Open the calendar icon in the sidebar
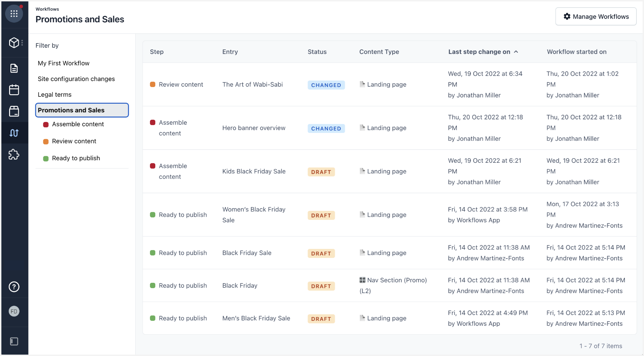The height and width of the screenshot is (356, 644). [x=14, y=90]
